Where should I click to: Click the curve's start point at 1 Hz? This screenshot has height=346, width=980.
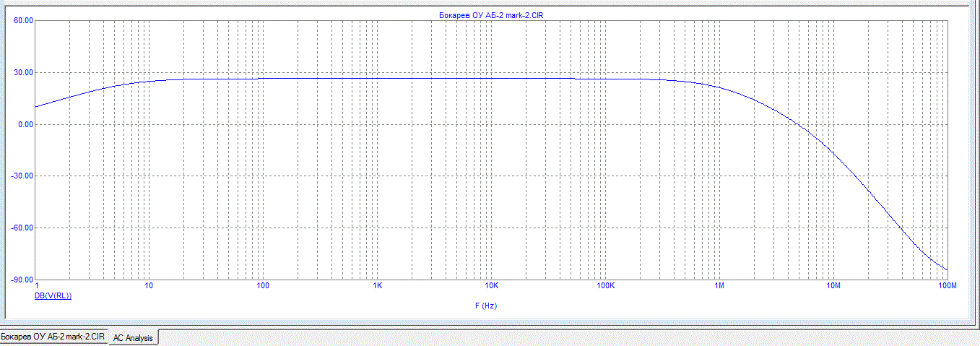click(x=35, y=107)
